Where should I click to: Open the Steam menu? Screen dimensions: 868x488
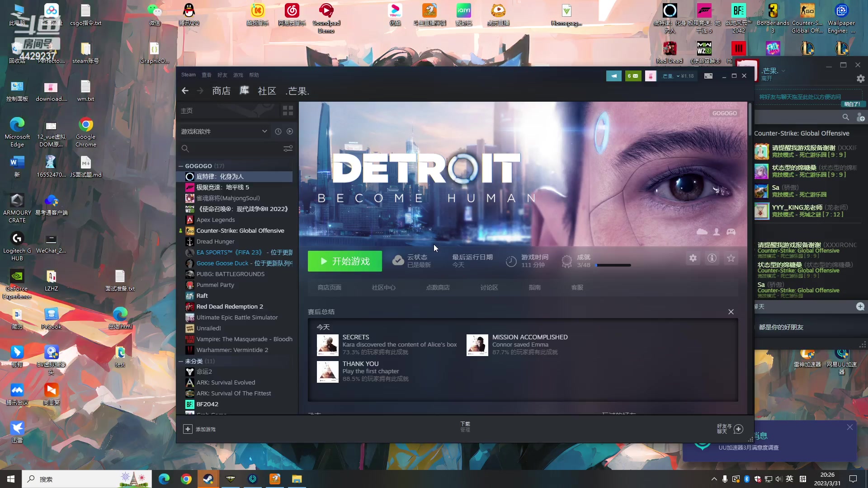(x=189, y=75)
